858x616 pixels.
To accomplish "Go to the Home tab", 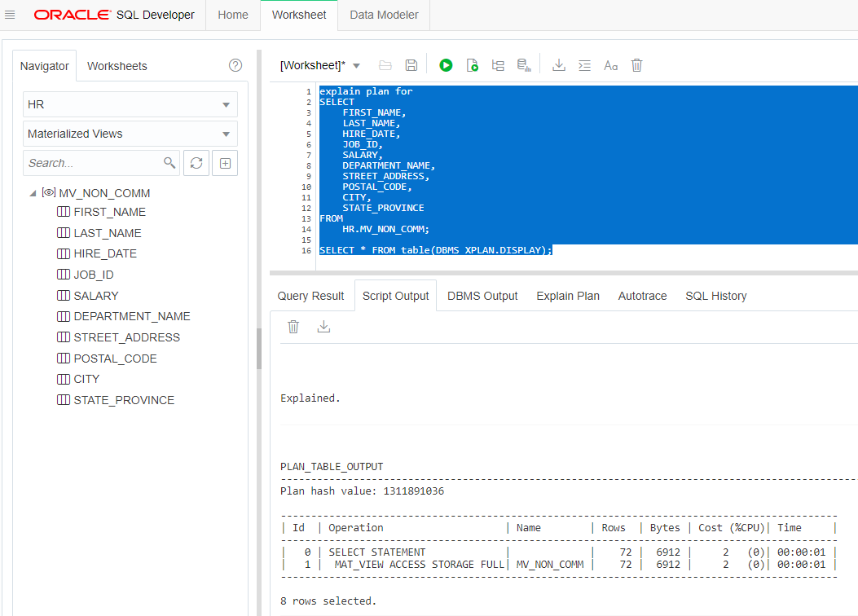I will point(233,15).
